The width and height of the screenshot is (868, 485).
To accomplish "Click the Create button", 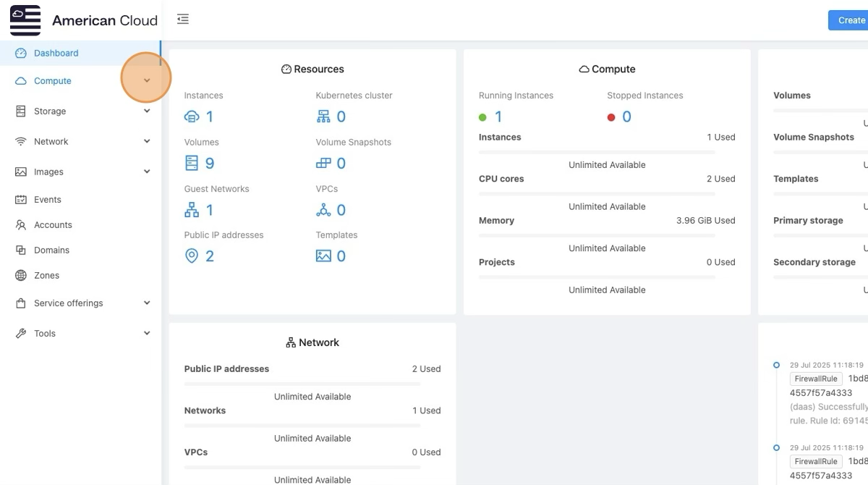I will click(851, 20).
